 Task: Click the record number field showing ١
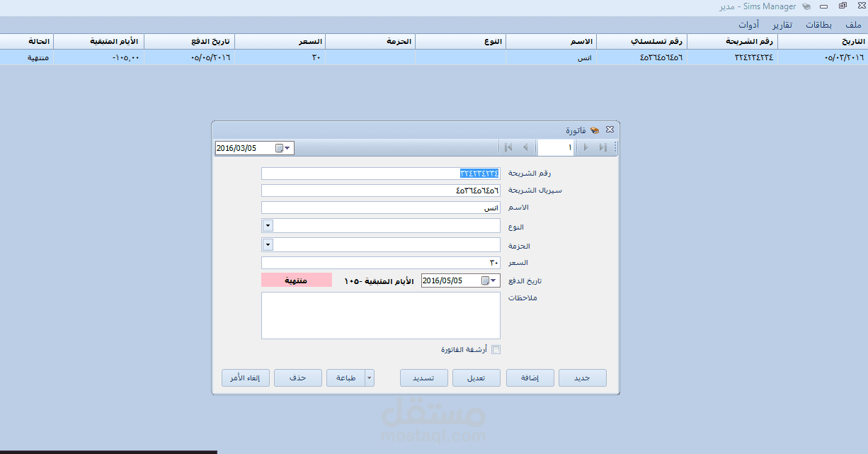click(x=556, y=147)
